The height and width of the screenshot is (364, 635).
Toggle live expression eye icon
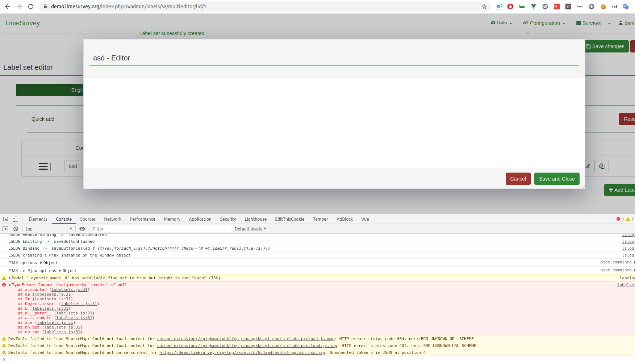click(82, 229)
